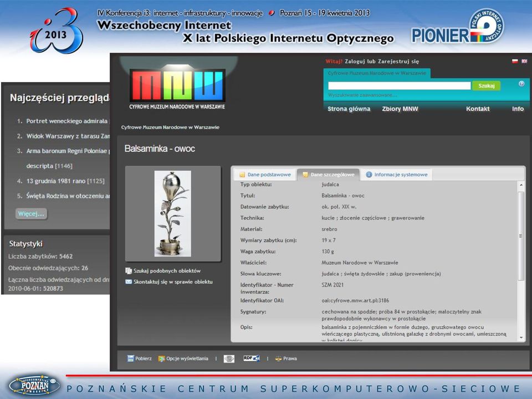
Task: Open the Zbiory MNW menu
Action: (400, 109)
